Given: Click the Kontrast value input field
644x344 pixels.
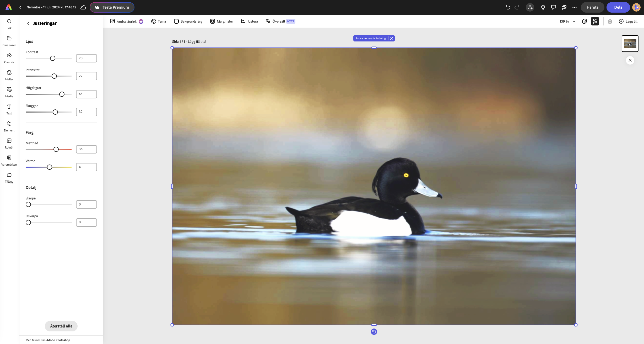Looking at the screenshot, I should click(x=86, y=58).
